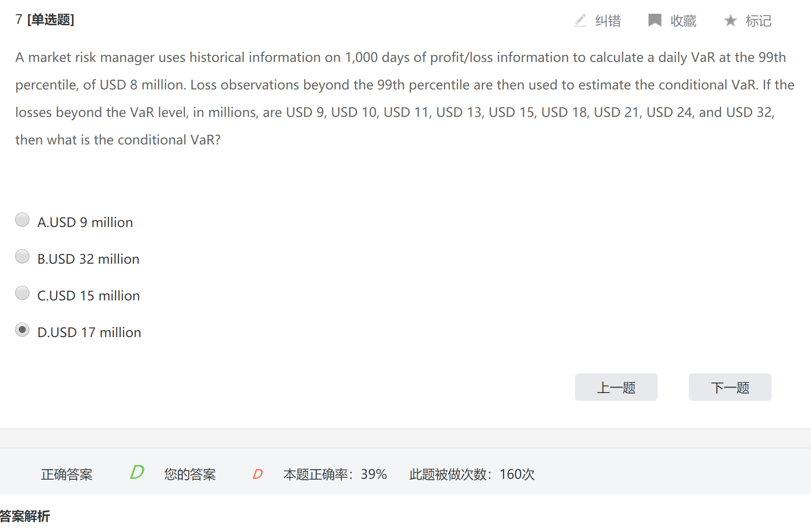Select option C radio button
This screenshot has height=532, width=811.
pyautogui.click(x=22, y=293)
